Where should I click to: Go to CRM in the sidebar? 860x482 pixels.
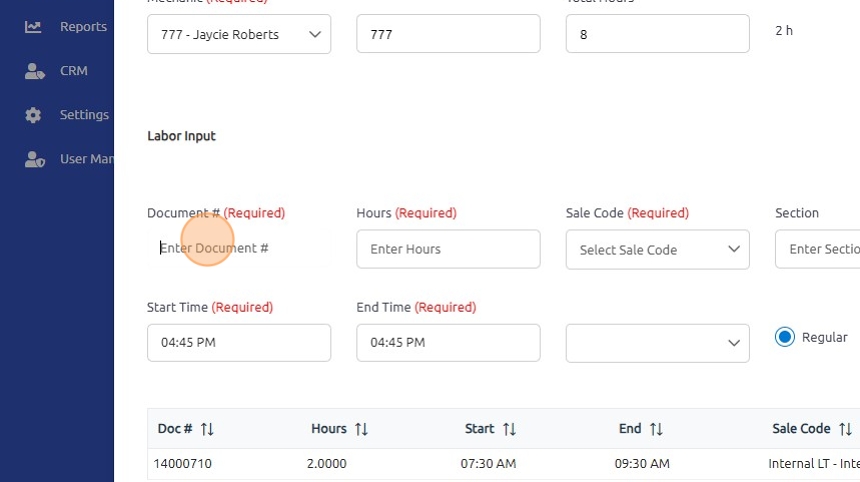pyautogui.click(x=74, y=71)
